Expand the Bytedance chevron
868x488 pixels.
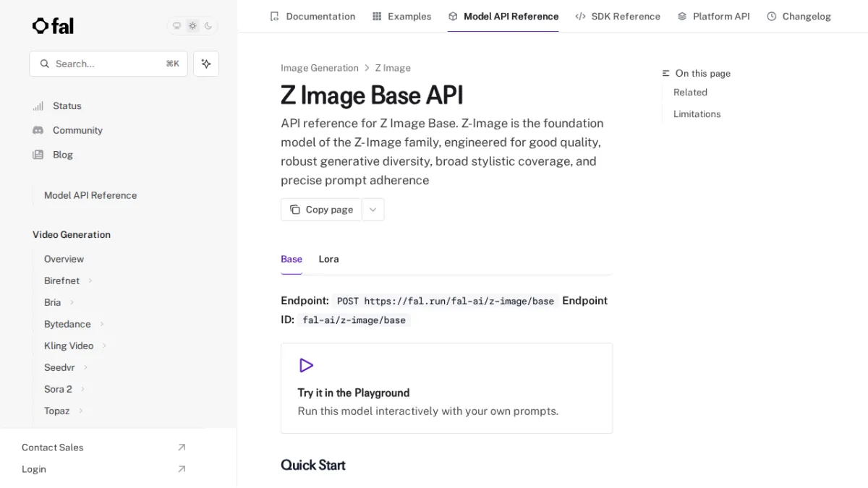click(101, 324)
